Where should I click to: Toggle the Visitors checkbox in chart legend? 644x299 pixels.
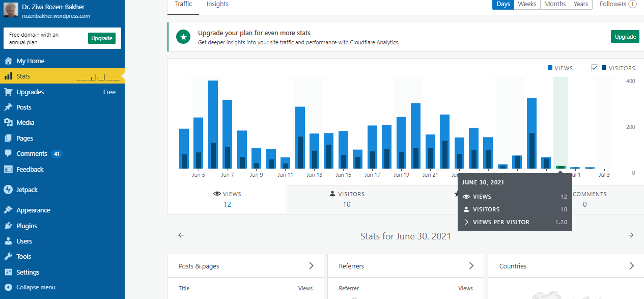pyautogui.click(x=595, y=68)
